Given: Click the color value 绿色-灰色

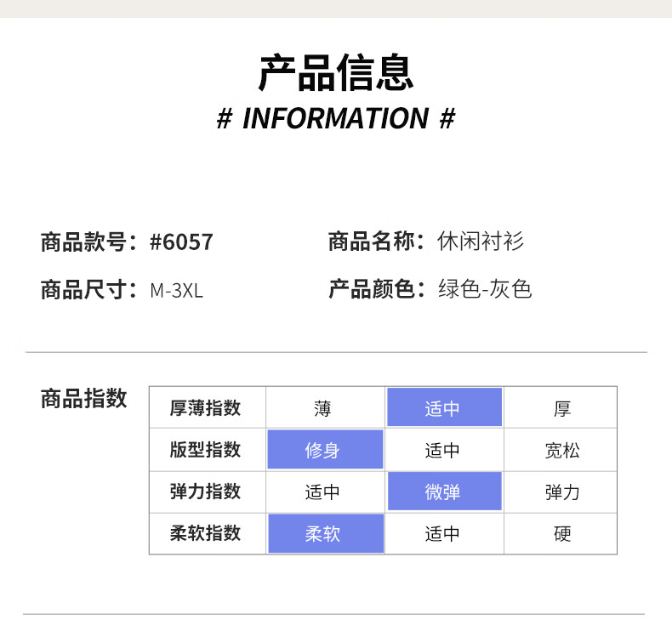Looking at the screenshot, I should point(485,289).
